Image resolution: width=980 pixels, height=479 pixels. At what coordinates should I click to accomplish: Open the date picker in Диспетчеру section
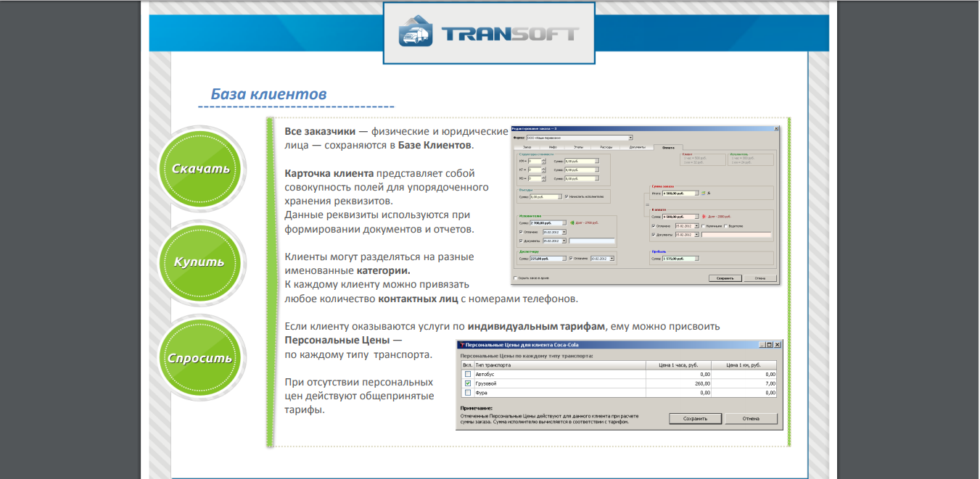click(x=612, y=258)
